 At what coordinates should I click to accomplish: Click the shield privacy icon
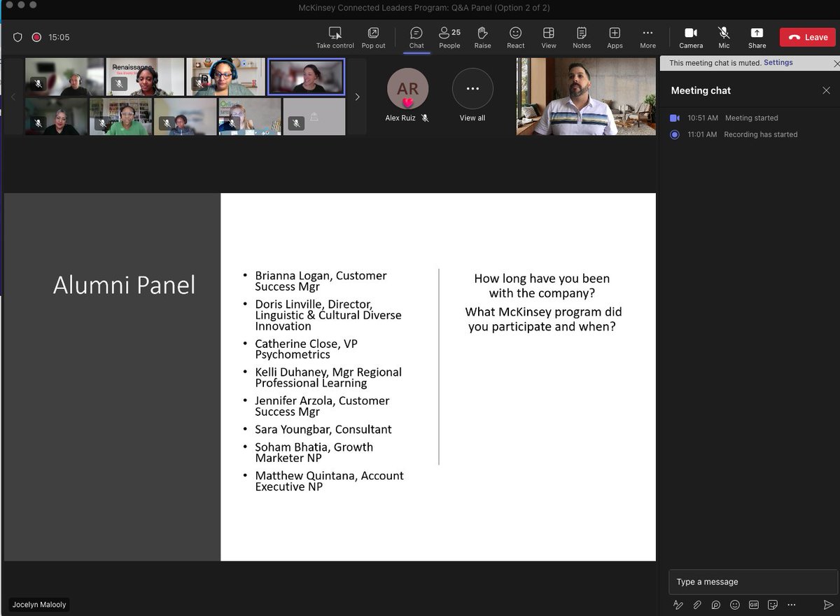click(x=18, y=37)
